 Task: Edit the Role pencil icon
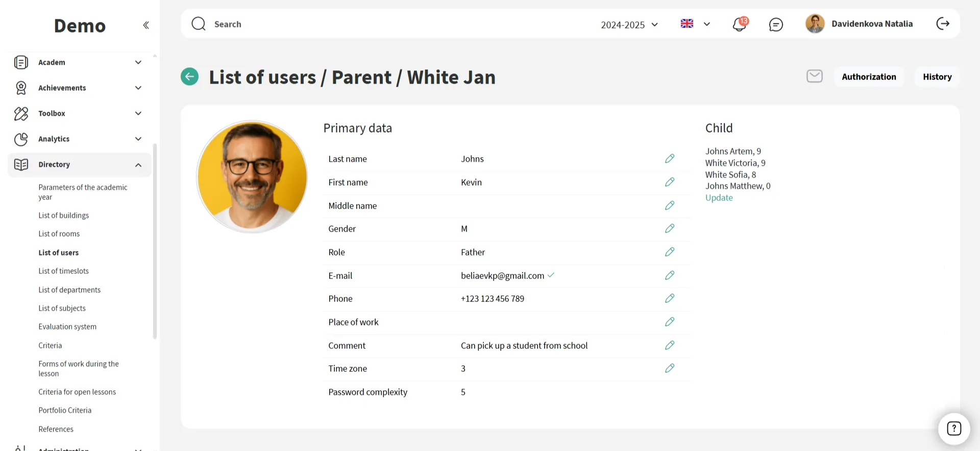pos(669,252)
